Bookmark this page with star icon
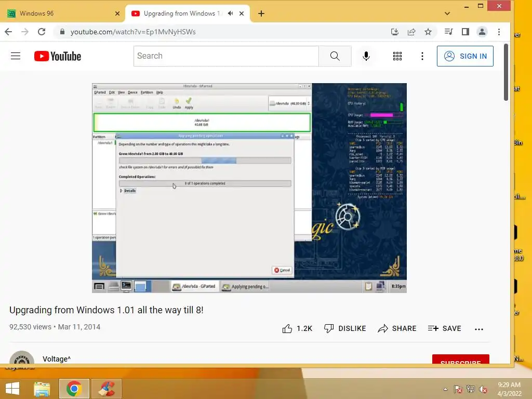532x399 pixels. [x=428, y=32]
